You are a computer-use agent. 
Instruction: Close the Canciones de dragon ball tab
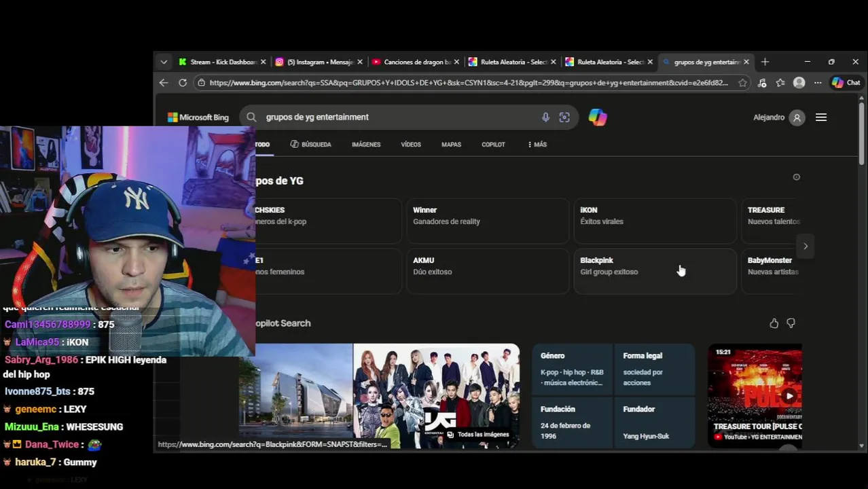click(456, 62)
